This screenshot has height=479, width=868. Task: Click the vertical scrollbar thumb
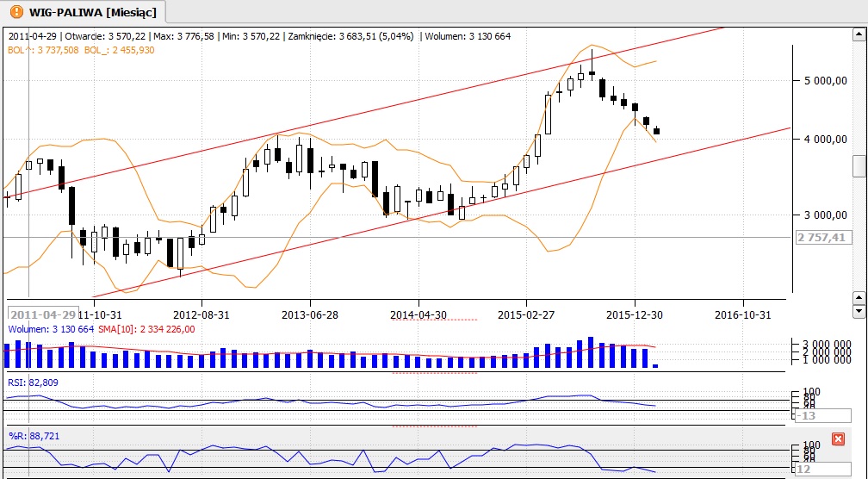click(859, 166)
